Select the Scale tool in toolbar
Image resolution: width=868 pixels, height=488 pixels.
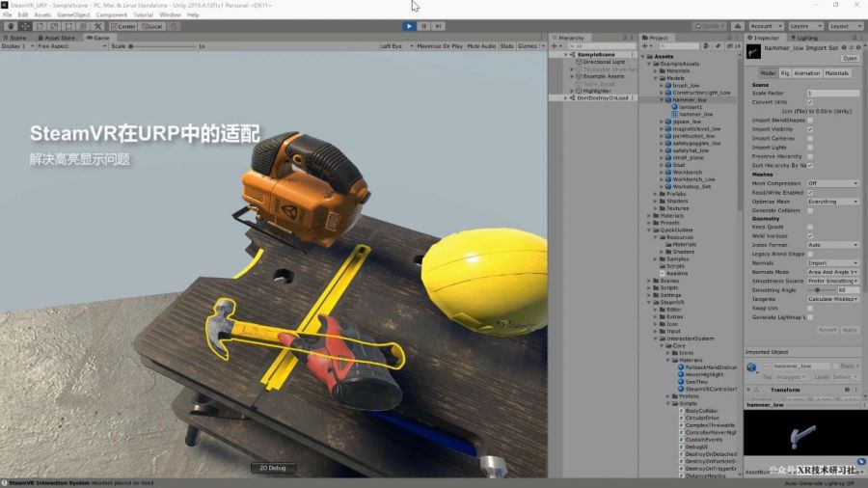[x=54, y=26]
